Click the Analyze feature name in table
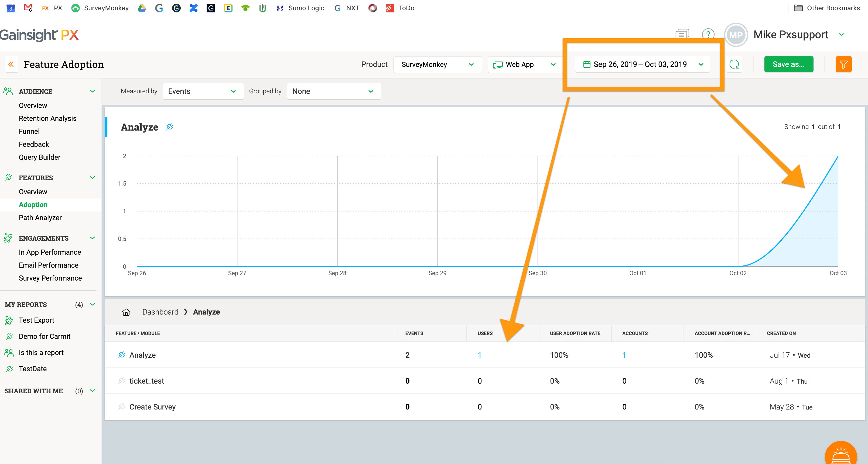This screenshot has width=868, height=464. 142,355
